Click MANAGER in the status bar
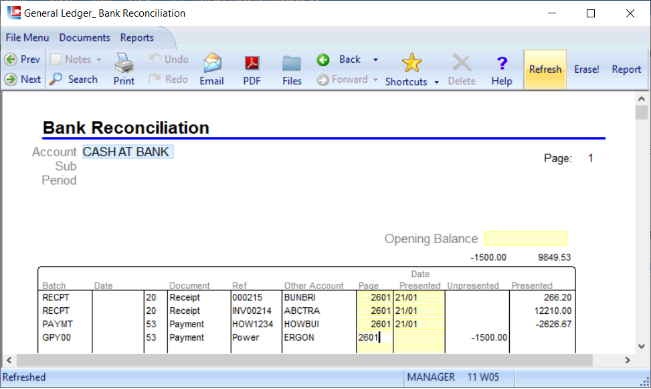651x389 pixels. click(x=431, y=377)
